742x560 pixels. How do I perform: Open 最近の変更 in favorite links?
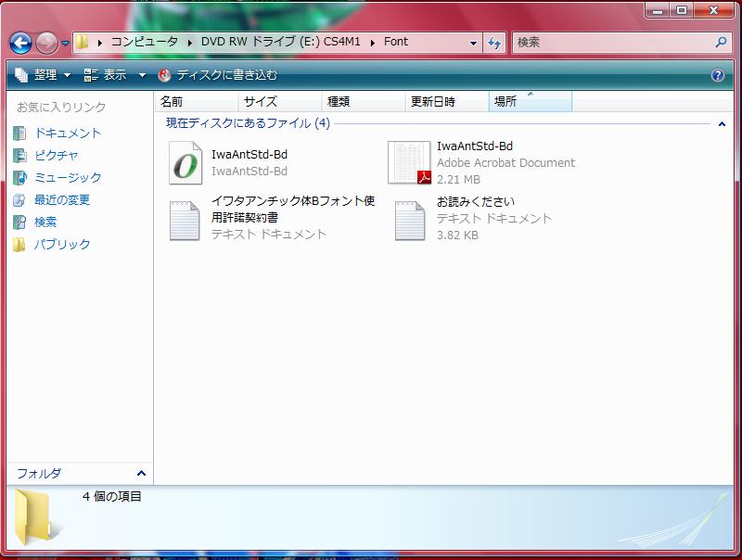(x=62, y=199)
